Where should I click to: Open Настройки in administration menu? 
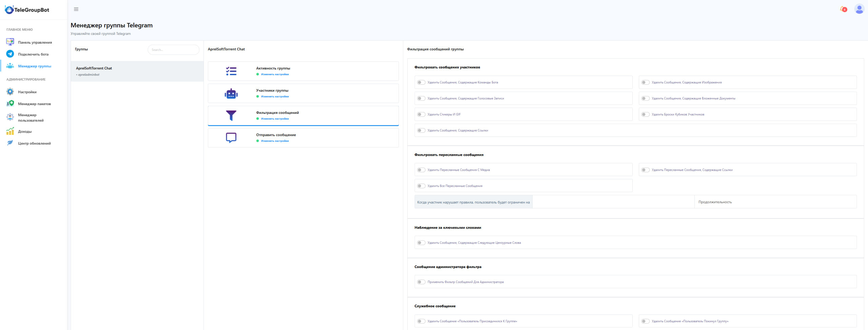click(x=27, y=92)
